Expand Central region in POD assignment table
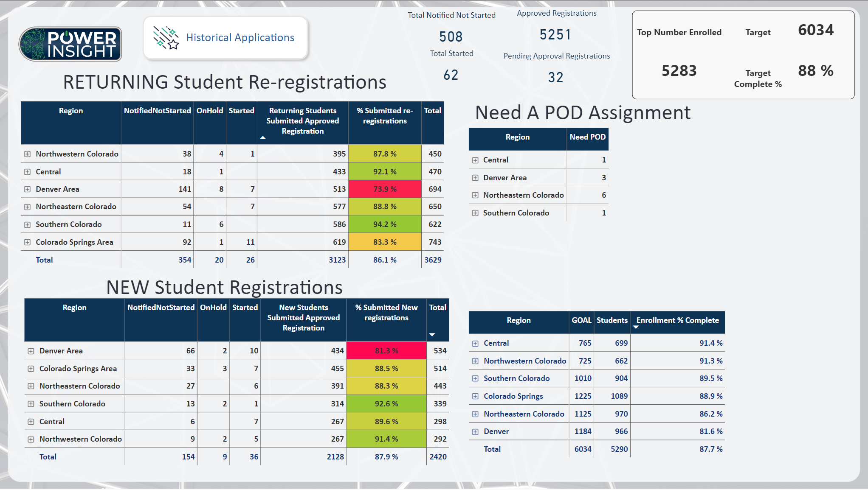Image resolution: width=868 pixels, height=490 pixels. [x=475, y=160]
